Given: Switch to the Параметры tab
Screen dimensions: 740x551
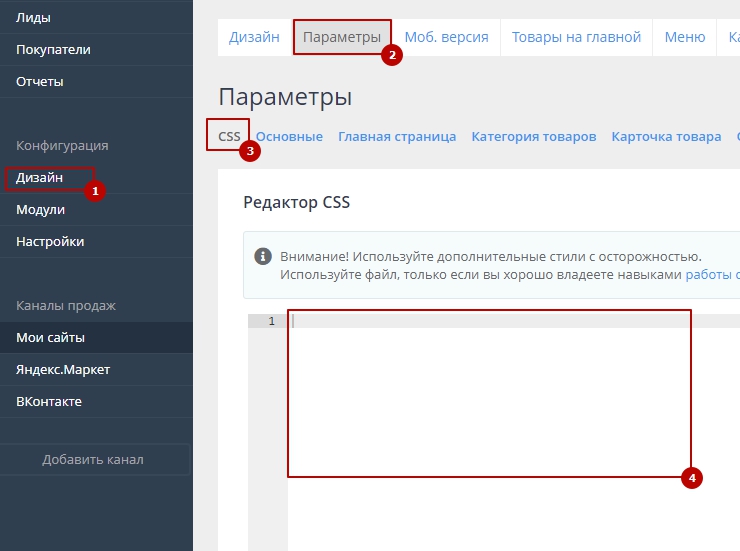Looking at the screenshot, I should click(342, 37).
